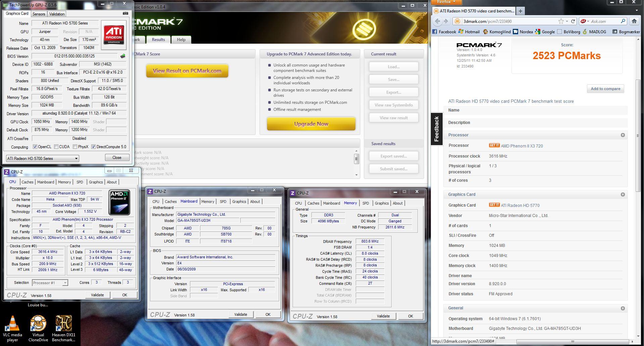Click OK in the CPU-Z memory window
This screenshot has height=346, width=644.
click(x=410, y=316)
